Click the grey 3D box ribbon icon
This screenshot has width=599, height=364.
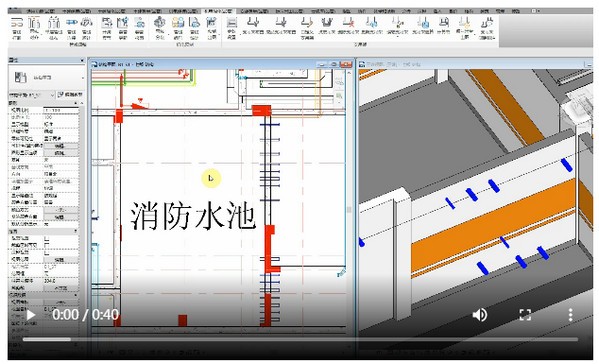click(x=159, y=23)
